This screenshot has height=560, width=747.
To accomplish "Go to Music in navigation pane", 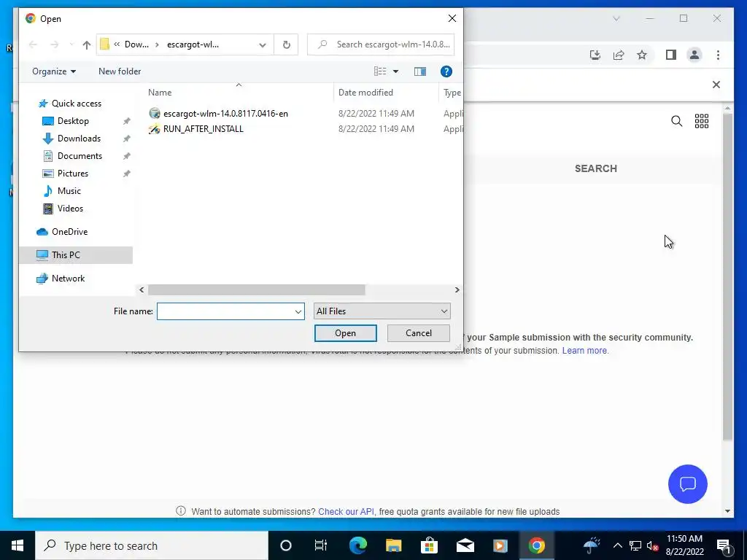I will click(69, 191).
